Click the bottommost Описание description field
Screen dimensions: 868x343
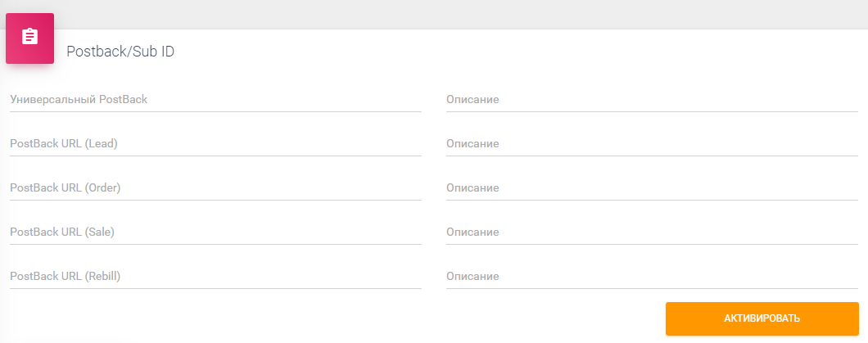(652, 277)
